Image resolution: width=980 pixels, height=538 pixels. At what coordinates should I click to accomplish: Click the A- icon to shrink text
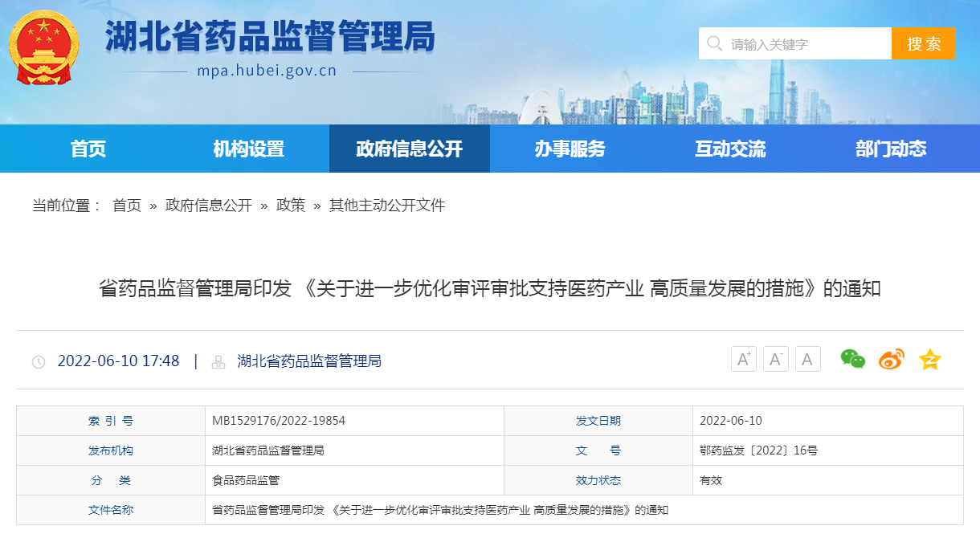pos(775,359)
